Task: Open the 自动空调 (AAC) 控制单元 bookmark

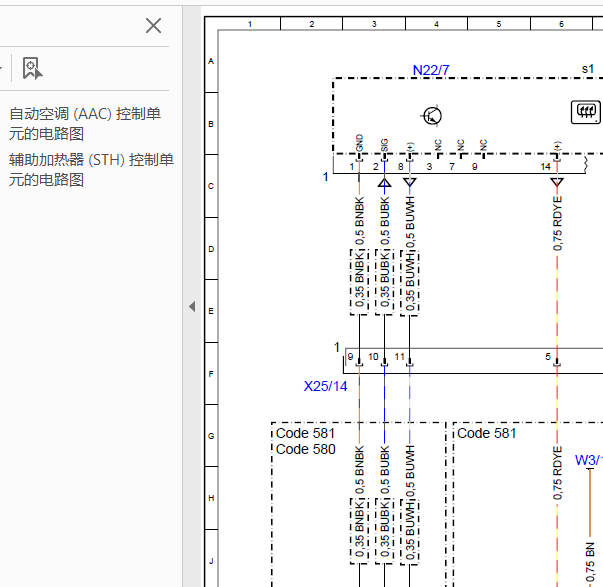Action: [x=85, y=124]
